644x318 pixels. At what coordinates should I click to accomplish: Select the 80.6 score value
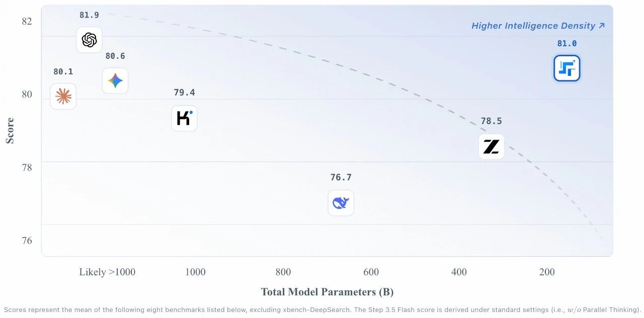[x=115, y=56]
